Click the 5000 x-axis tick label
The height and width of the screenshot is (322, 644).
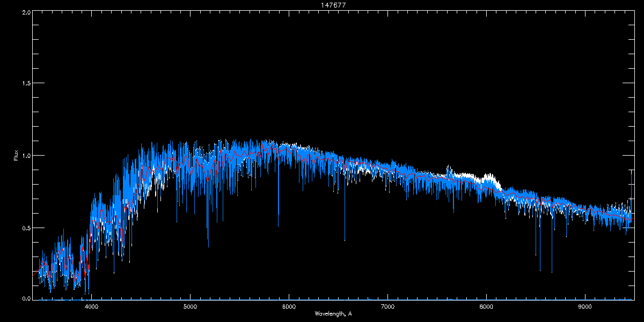tap(190, 306)
